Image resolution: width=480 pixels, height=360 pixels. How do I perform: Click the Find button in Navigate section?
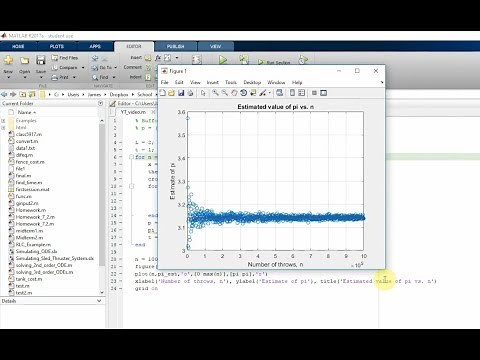click(100, 77)
